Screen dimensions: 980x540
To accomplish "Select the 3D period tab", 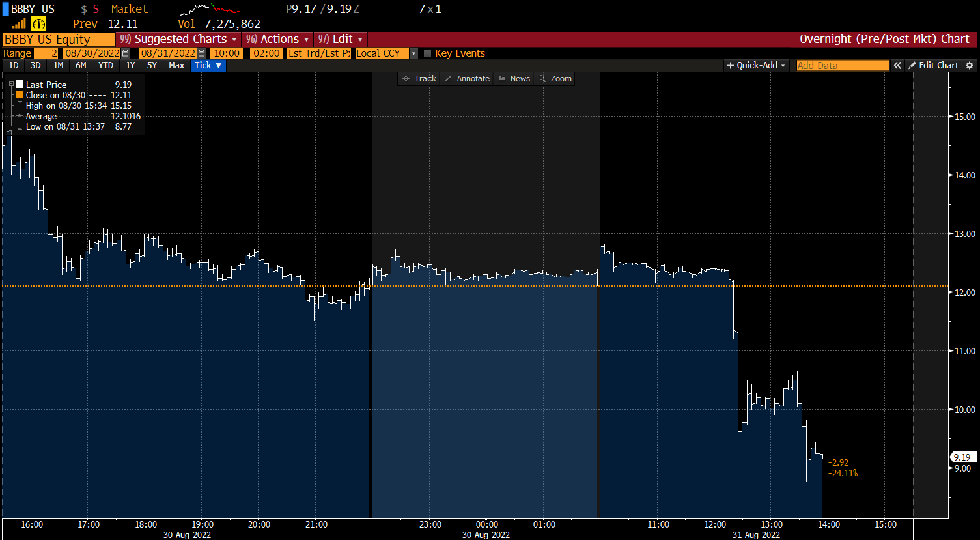I will [35, 65].
